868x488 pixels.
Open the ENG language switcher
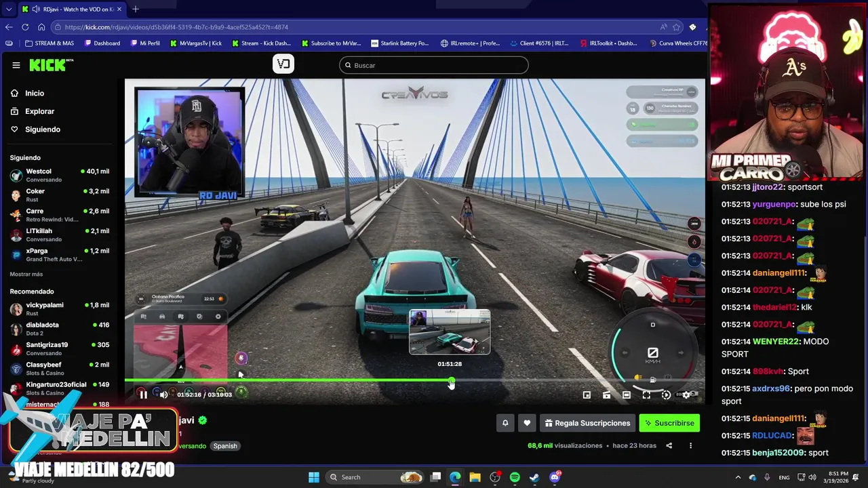tap(784, 477)
